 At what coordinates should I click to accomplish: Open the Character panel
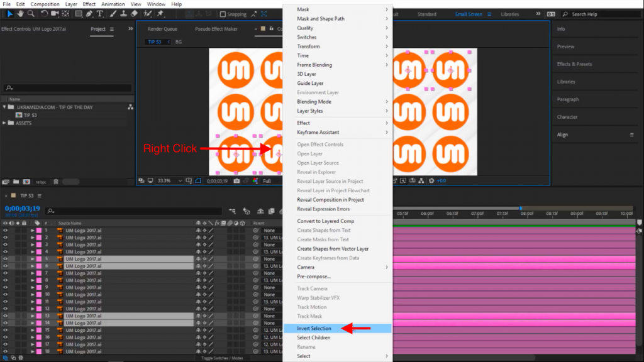[567, 117]
